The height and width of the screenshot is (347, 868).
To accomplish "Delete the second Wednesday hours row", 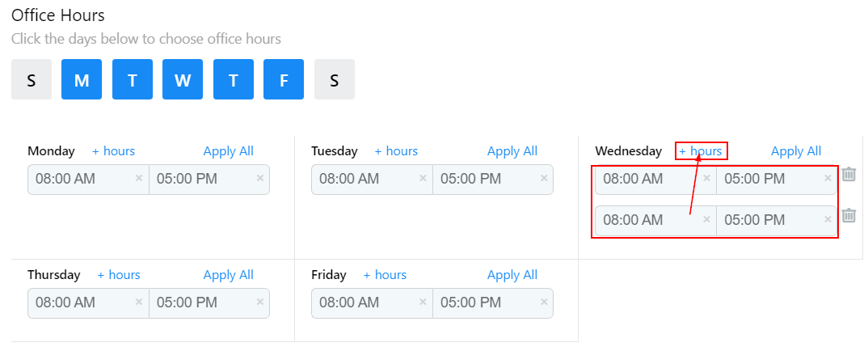I will click(849, 215).
